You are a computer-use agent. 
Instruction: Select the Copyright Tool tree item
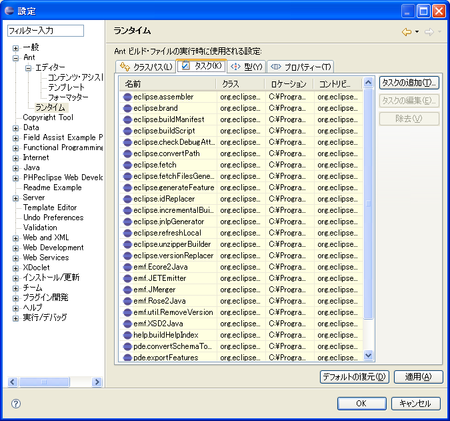(48, 117)
